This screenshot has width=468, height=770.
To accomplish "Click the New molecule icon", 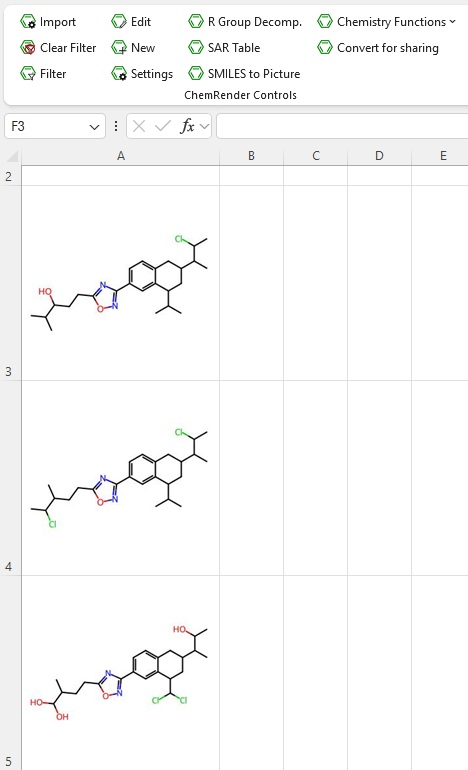I will click(119, 48).
